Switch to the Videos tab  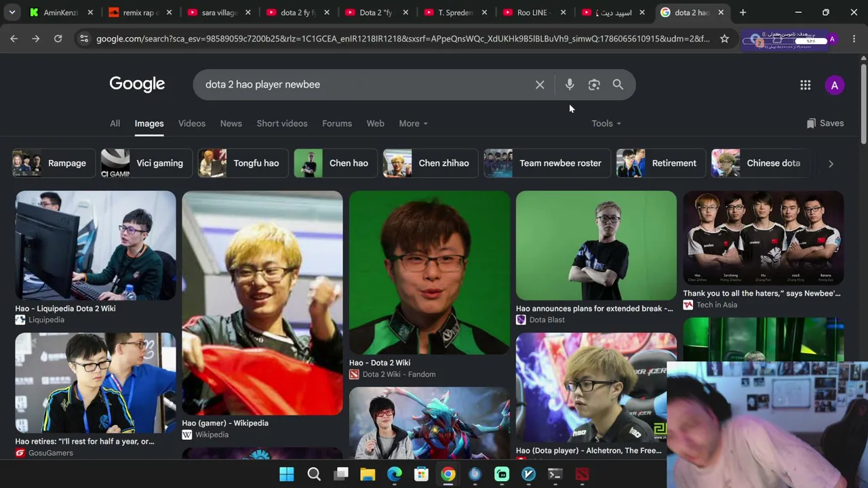pos(192,123)
